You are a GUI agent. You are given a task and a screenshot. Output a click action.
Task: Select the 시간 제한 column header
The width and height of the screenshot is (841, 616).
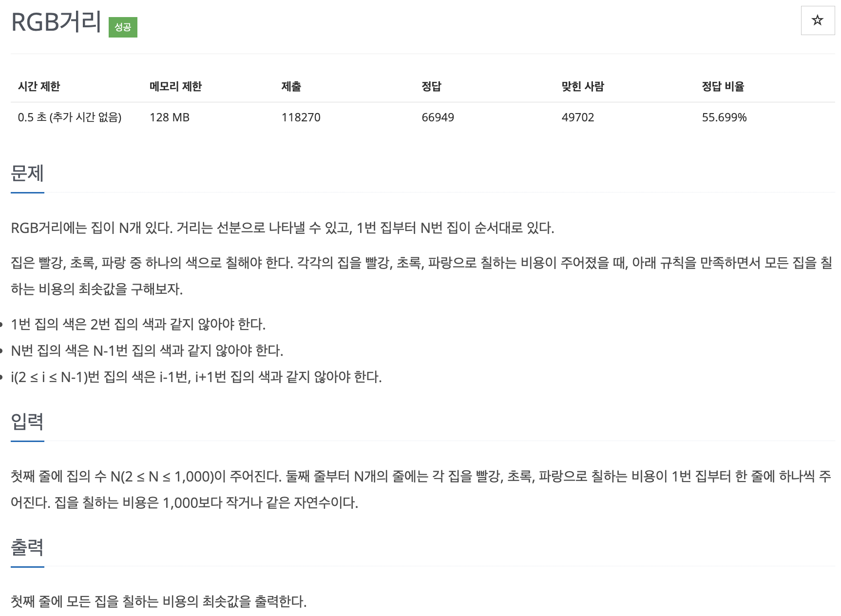(x=39, y=87)
